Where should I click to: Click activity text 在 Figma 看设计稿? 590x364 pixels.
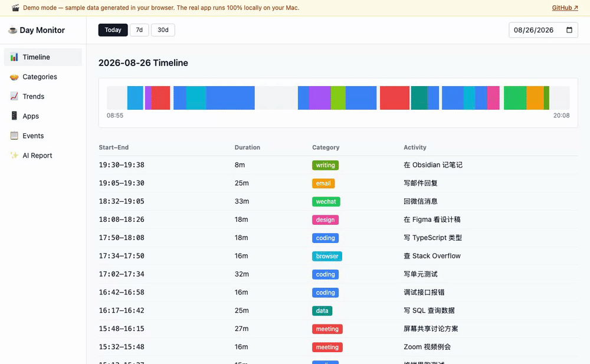pos(432,219)
